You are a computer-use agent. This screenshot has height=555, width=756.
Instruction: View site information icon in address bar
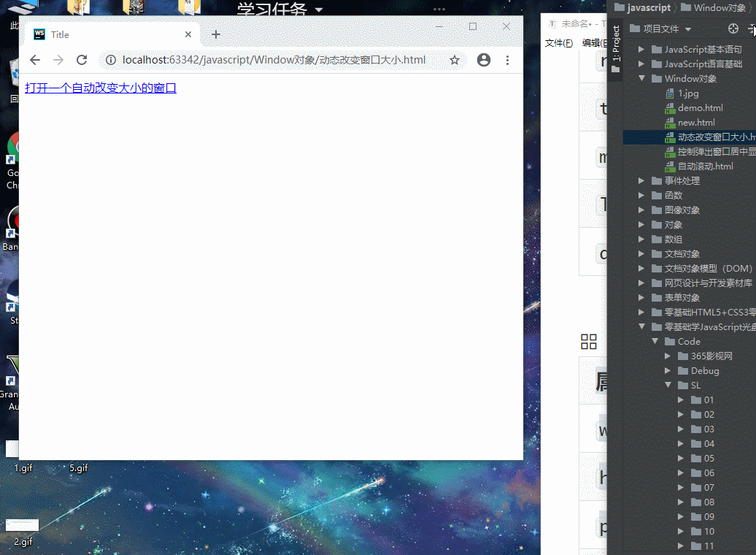coord(111,60)
